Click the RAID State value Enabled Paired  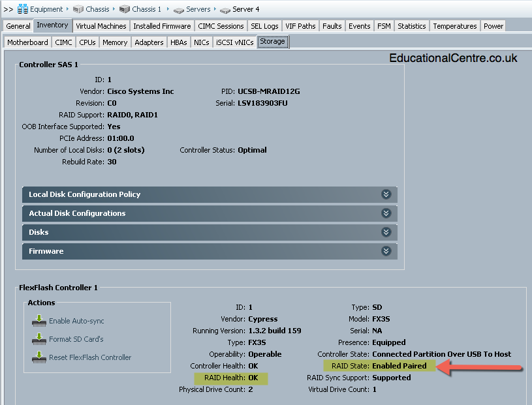(399, 366)
